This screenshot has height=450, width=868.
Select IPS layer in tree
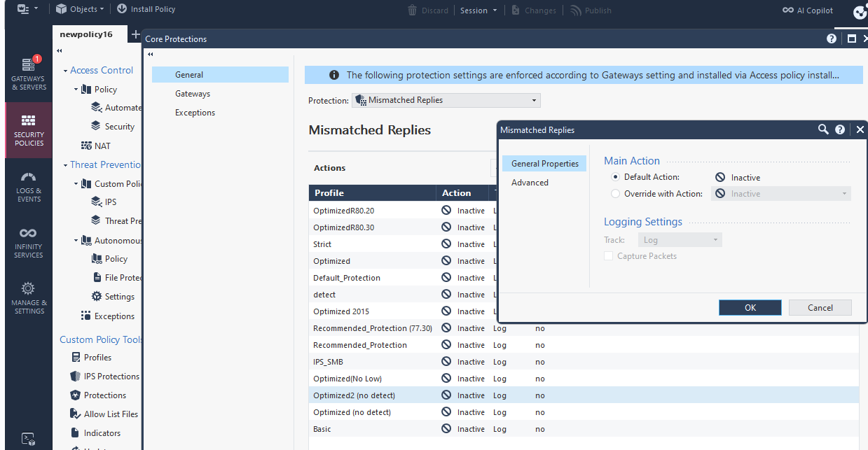click(x=104, y=202)
